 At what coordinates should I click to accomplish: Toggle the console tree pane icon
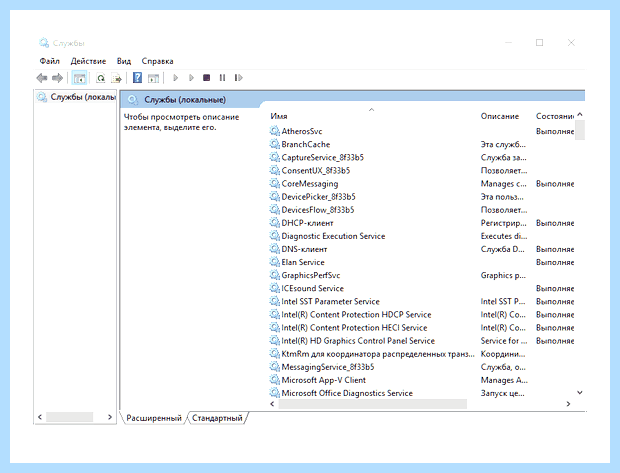[79, 78]
